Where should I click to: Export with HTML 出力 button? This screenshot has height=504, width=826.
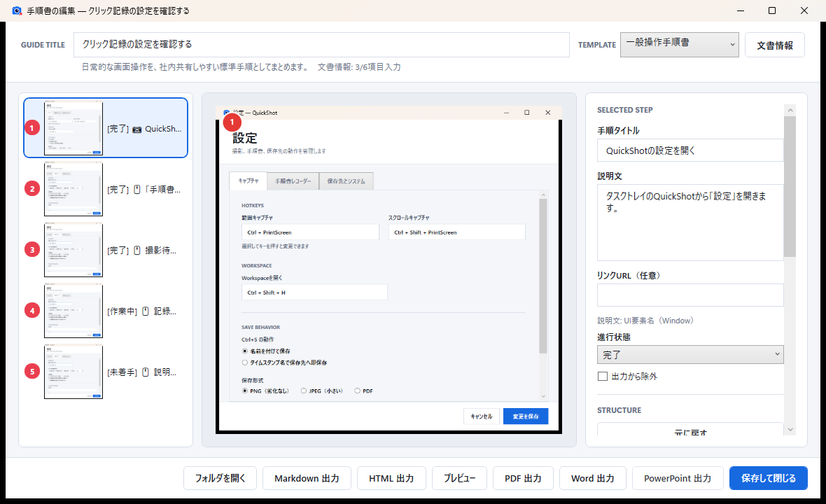[391, 478]
